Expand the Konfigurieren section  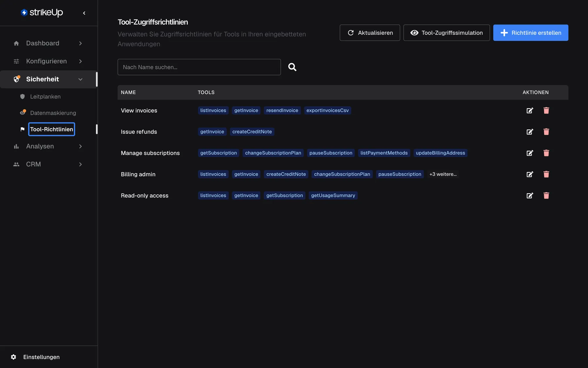(48, 61)
